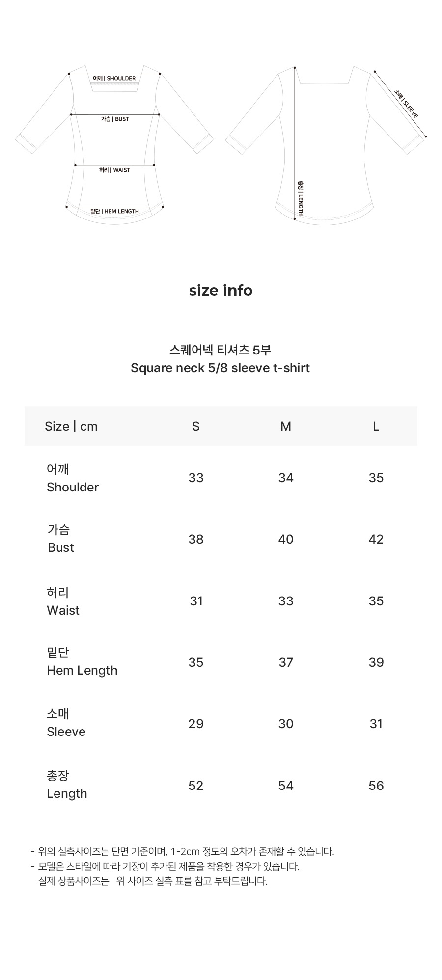The image size is (442, 980).
Task: Click the M column header
Action: (286, 426)
